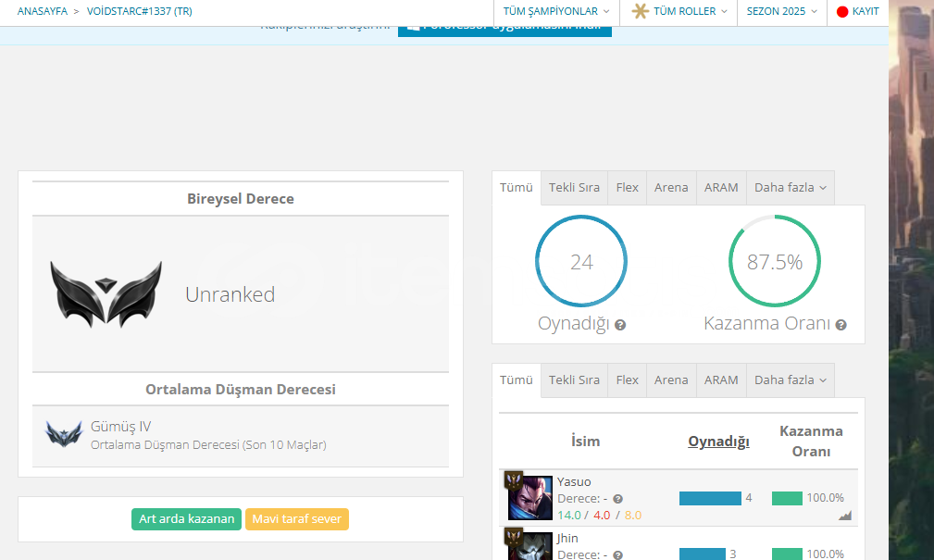
Task: Click the Gümüş IV silver rank emblem
Action: click(x=64, y=433)
